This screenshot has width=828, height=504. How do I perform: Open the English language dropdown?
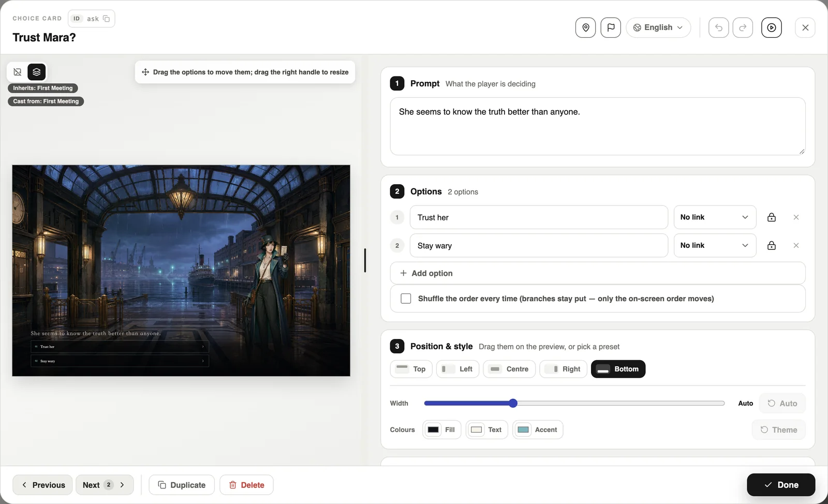pos(658,27)
